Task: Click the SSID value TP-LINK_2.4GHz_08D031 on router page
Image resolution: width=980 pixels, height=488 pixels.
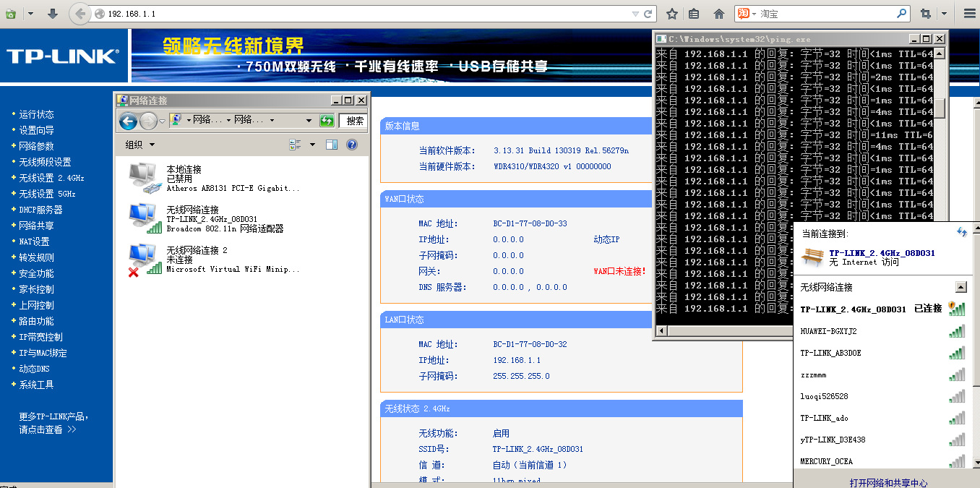Action: tap(538, 449)
